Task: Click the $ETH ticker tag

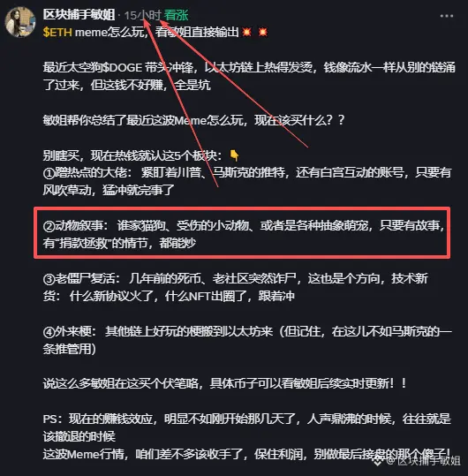Action: click(57, 32)
